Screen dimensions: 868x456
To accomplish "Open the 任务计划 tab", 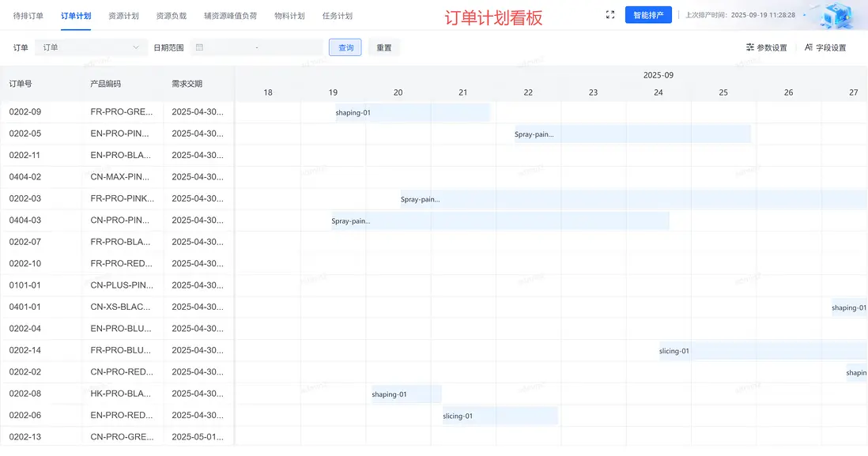I will 337,16.
